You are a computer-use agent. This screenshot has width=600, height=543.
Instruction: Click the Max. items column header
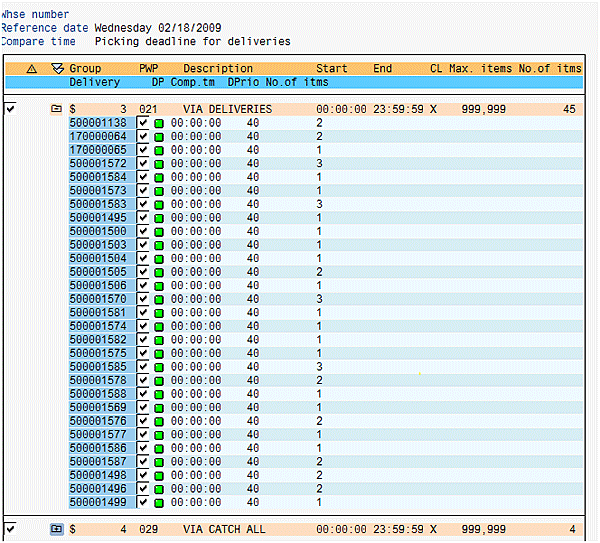(x=478, y=69)
